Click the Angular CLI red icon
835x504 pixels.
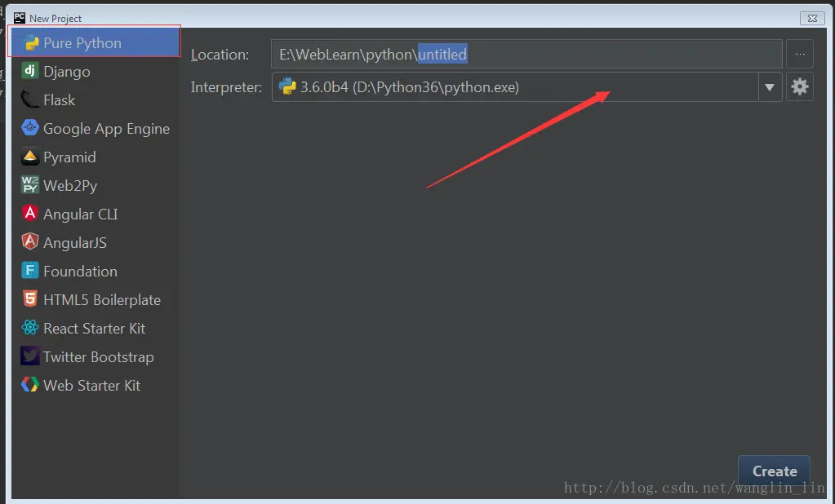[30, 214]
